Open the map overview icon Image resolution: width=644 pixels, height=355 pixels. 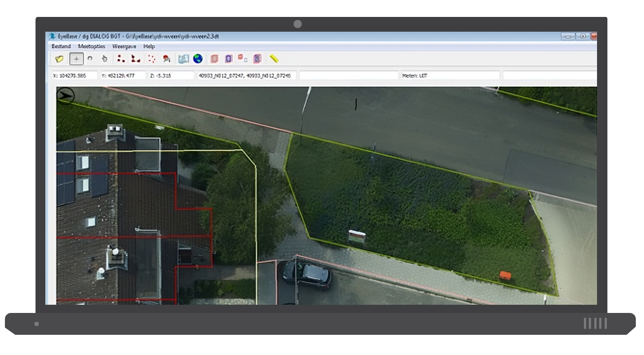(183, 58)
